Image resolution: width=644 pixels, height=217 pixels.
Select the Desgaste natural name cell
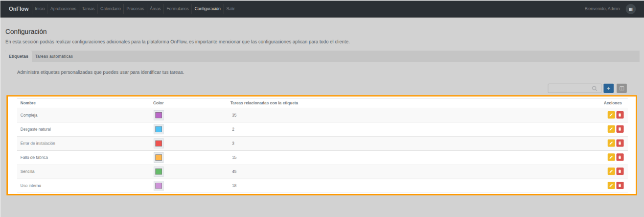coord(36,129)
